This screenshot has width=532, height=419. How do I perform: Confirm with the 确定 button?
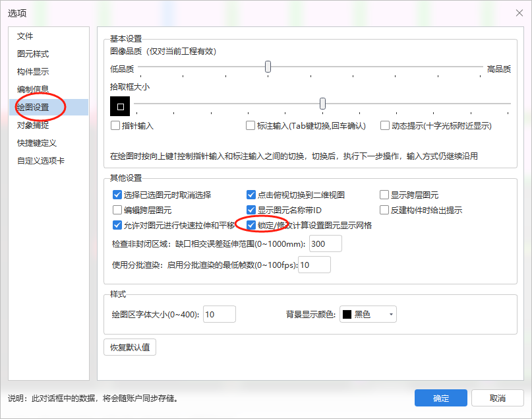pyautogui.click(x=441, y=398)
